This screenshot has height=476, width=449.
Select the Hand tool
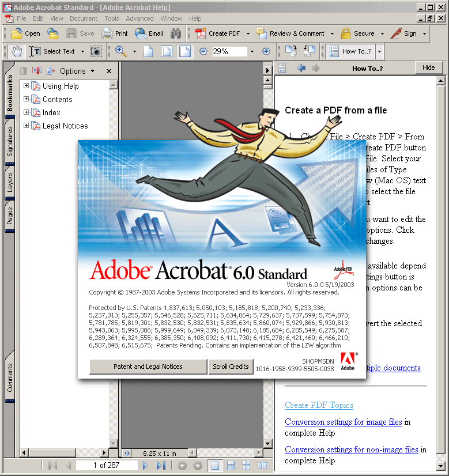[17, 51]
